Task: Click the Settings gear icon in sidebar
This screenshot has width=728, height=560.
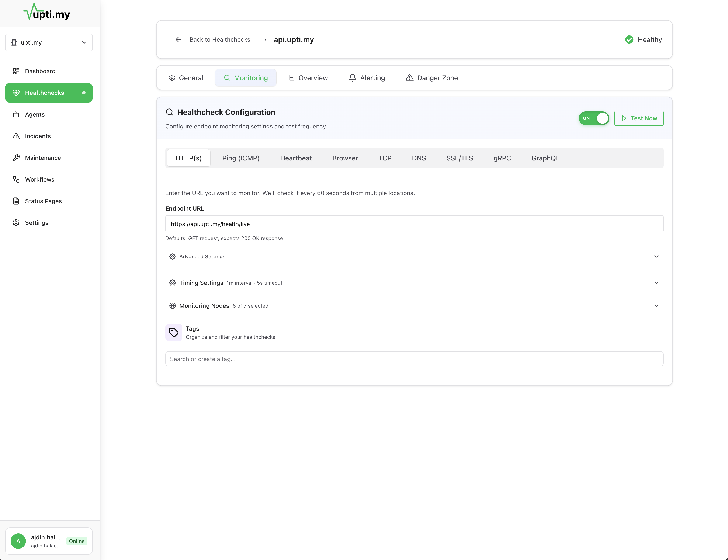Action: click(x=16, y=223)
